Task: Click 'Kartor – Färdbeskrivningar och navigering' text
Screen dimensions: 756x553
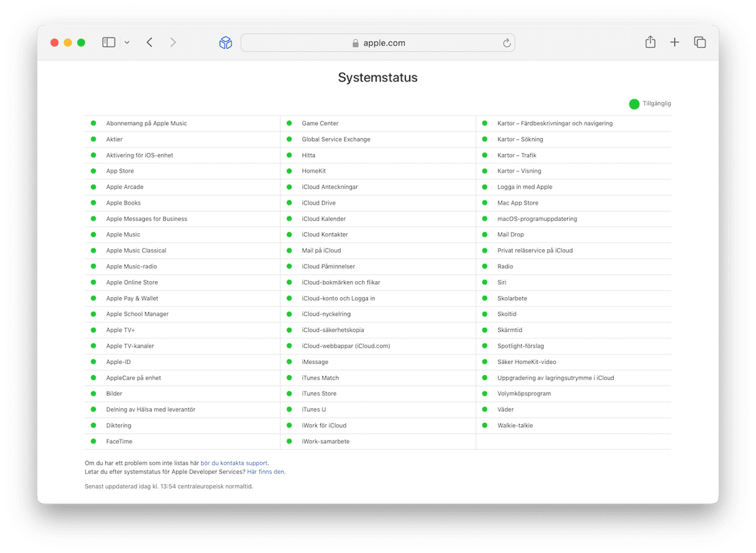Action: coord(555,123)
